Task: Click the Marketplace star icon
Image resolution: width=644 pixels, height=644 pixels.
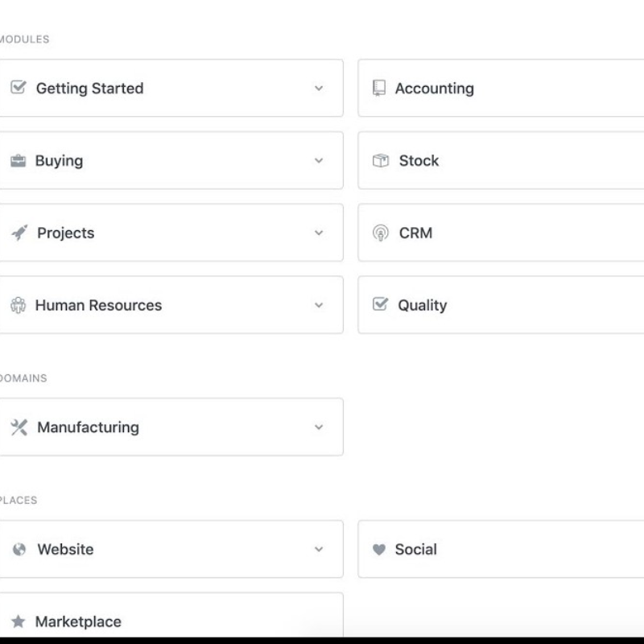Action: click(x=18, y=622)
